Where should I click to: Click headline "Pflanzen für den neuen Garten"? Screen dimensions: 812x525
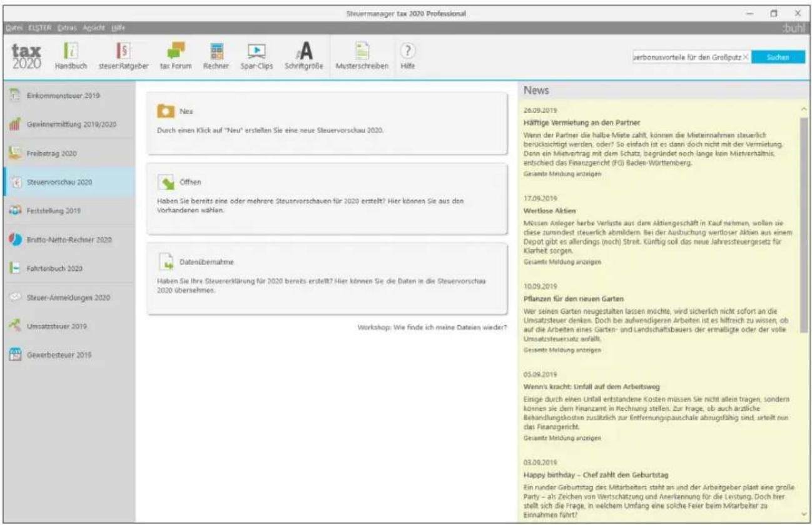pos(574,299)
